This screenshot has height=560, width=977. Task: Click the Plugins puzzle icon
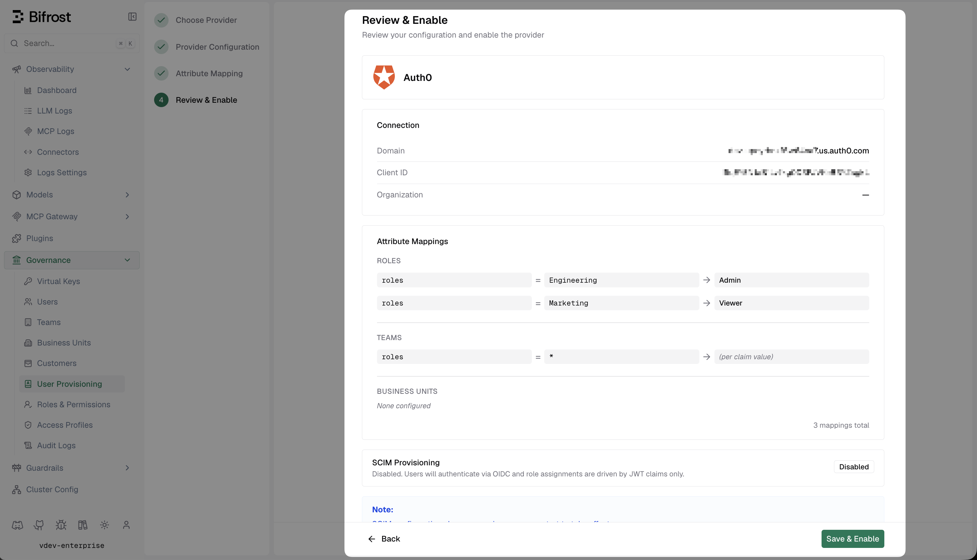coord(16,238)
